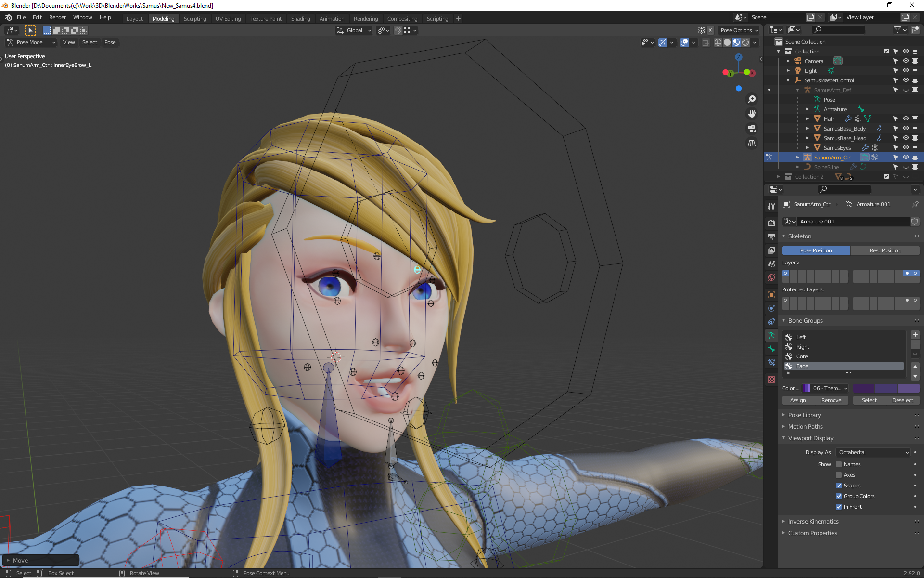The height and width of the screenshot is (578, 924).
Task: Enable Wireframe viewport shading
Action: tap(718, 42)
